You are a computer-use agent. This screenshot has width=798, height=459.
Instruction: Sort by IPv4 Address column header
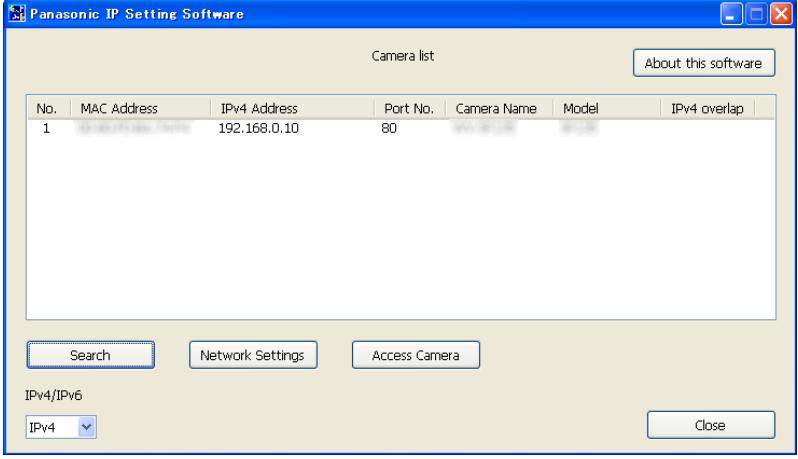[292, 108]
